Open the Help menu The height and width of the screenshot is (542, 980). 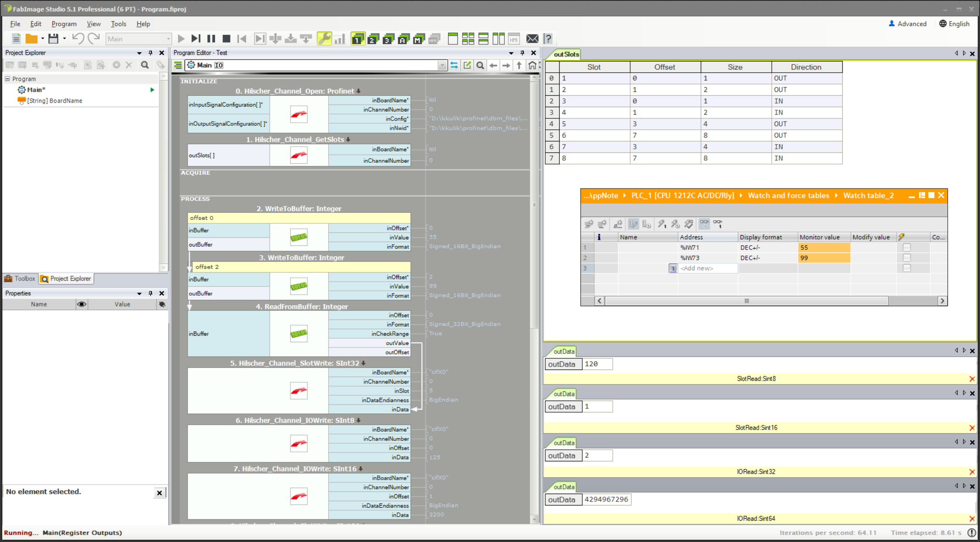pos(143,24)
